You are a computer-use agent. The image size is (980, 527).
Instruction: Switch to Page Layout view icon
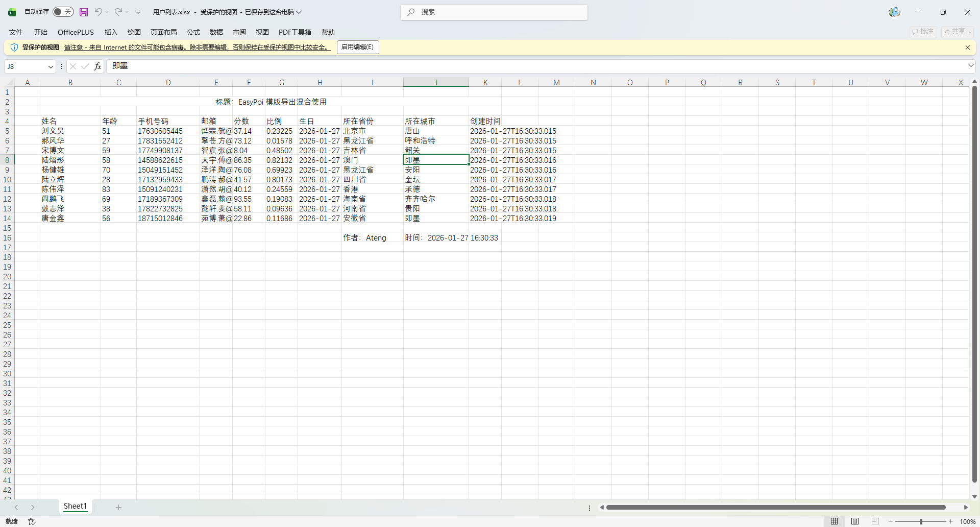click(x=855, y=521)
